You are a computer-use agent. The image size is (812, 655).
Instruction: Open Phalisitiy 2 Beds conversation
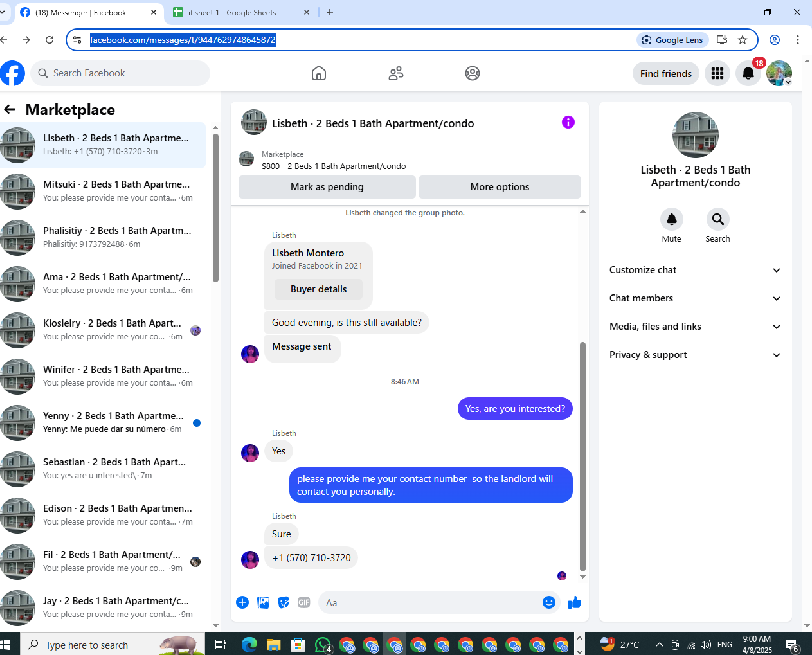(103, 237)
